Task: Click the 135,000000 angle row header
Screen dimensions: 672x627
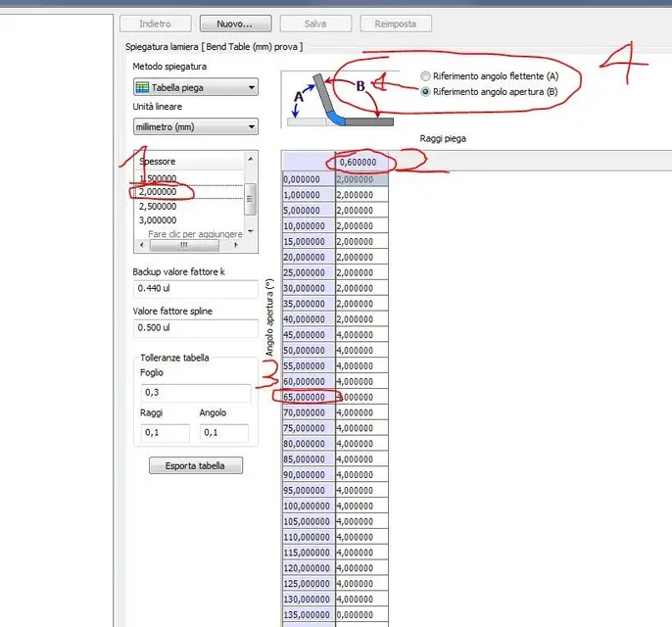Action: pos(309,614)
